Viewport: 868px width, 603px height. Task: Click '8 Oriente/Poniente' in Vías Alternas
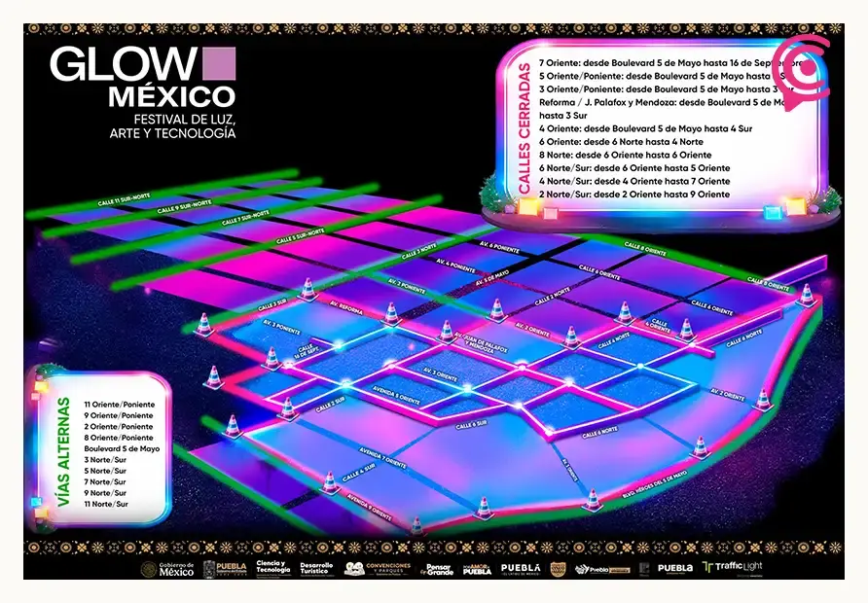(x=119, y=438)
